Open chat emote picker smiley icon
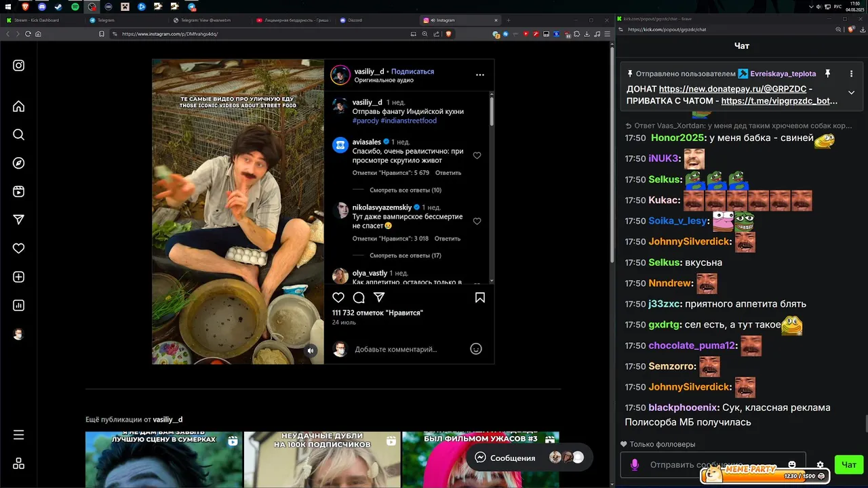 coord(792,465)
